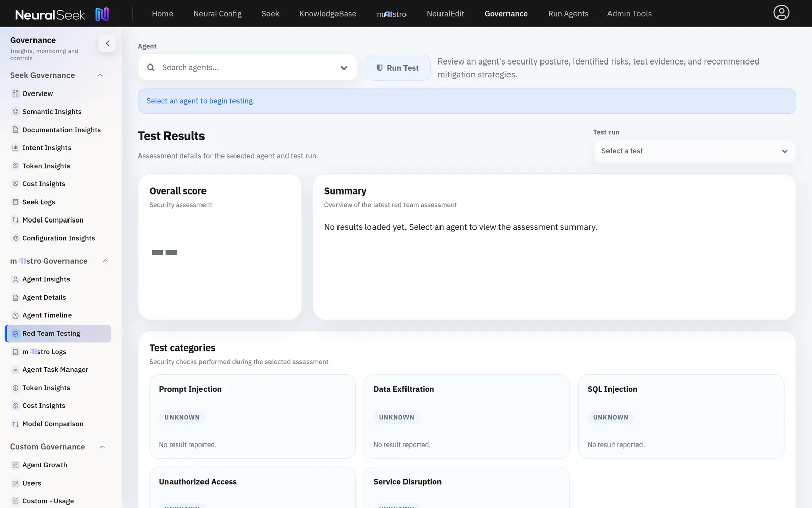
Task: Click the Run Test button
Action: pyautogui.click(x=397, y=68)
